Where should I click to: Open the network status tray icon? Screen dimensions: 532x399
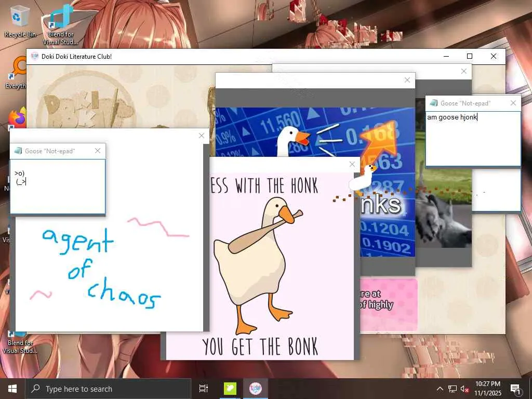point(453,389)
